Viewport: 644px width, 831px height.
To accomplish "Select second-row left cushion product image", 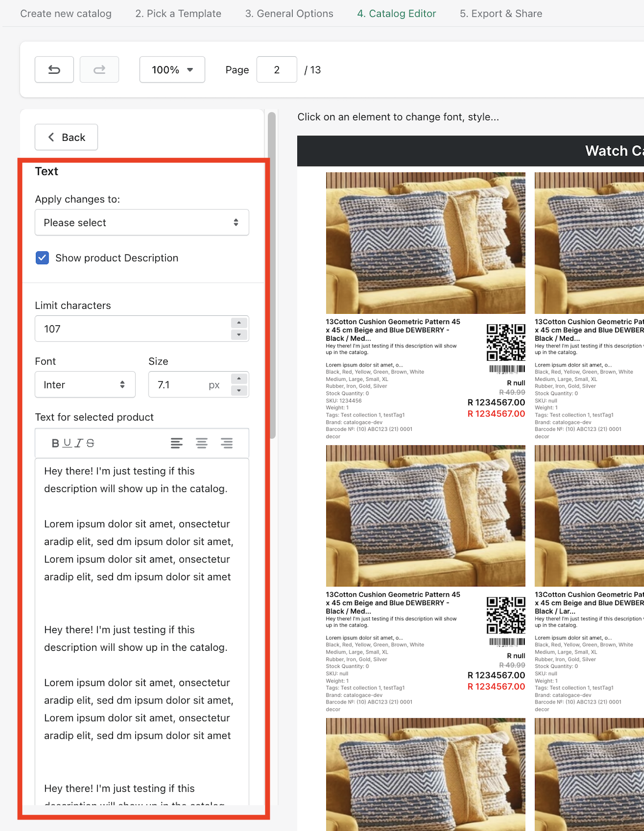I will coord(426,516).
